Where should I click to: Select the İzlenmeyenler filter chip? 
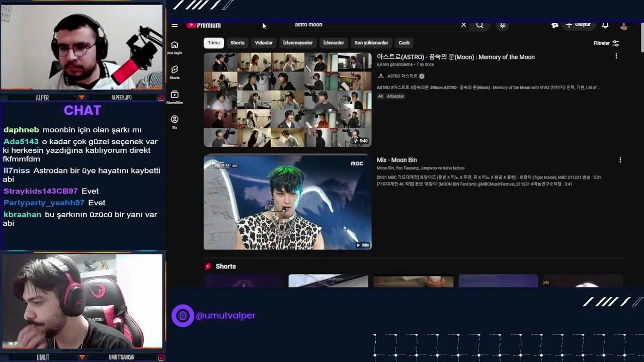pyautogui.click(x=298, y=43)
